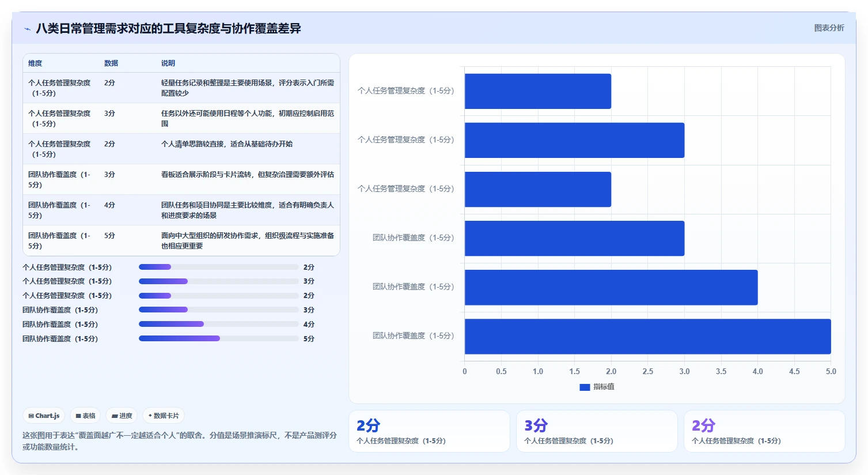The image size is (868, 475).
Task: Click the 4分 score cell in the table
Action: (x=109, y=205)
